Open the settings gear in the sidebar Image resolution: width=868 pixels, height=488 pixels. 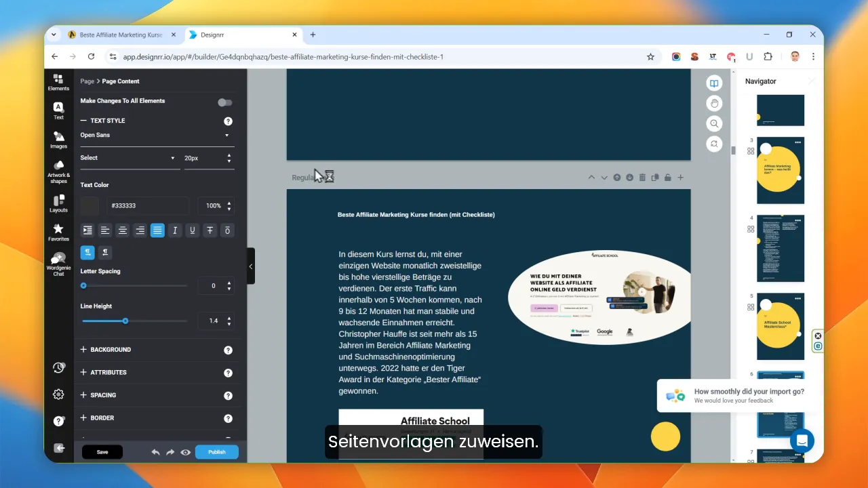58,394
